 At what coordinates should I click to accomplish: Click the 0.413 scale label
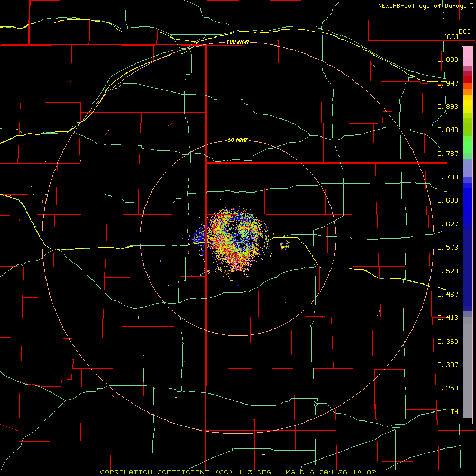pyautogui.click(x=448, y=318)
